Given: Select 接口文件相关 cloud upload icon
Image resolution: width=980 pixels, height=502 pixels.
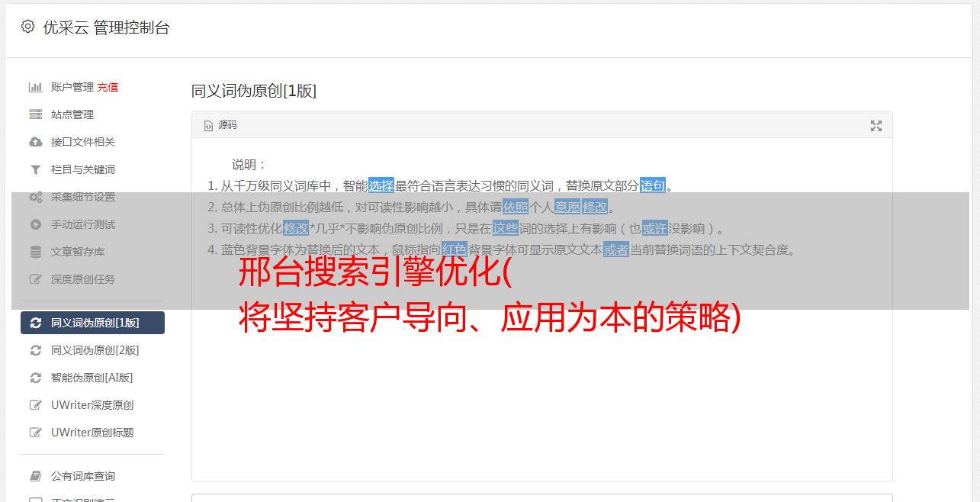Looking at the screenshot, I should click(36, 142).
